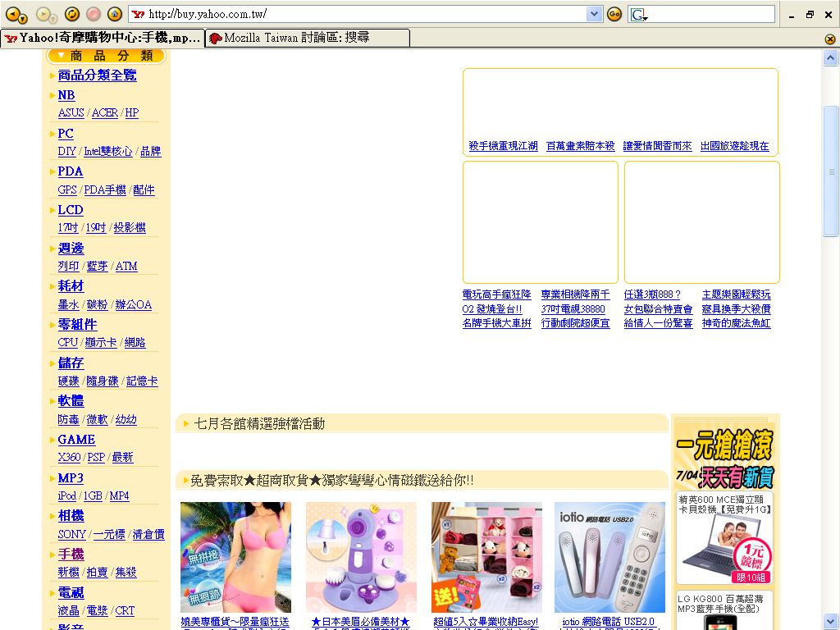
Task: Click the iotio USB phone product image
Action: tap(609, 557)
